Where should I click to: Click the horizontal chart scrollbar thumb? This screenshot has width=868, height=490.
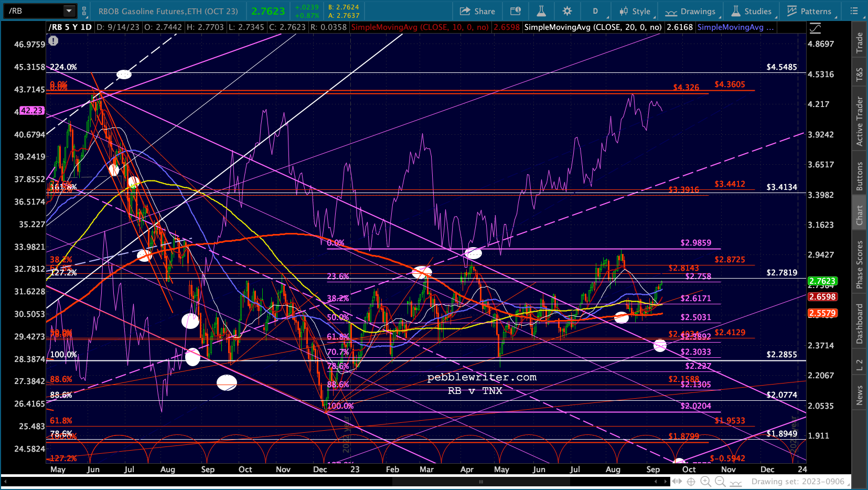[x=480, y=481]
